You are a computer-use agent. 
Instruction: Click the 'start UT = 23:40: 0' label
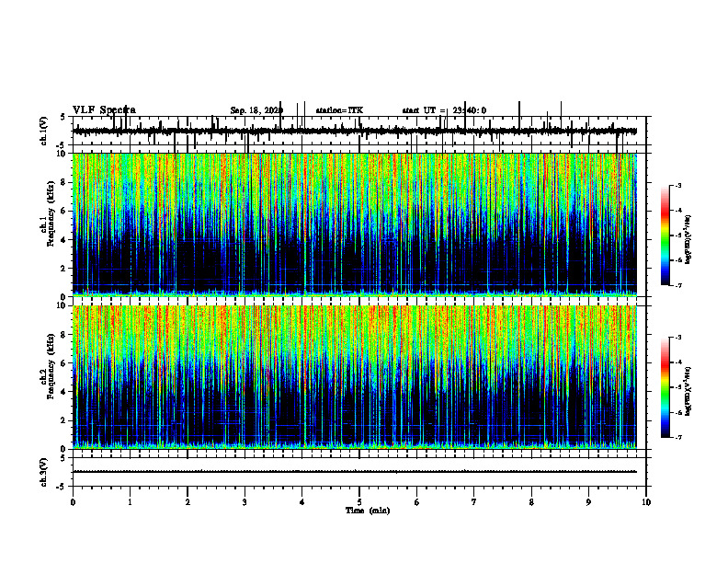pyautogui.click(x=444, y=110)
